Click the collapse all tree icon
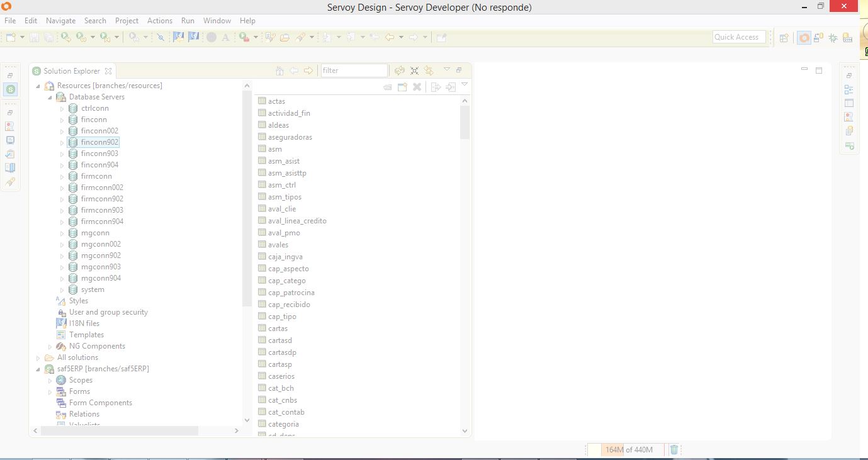This screenshot has width=868, height=460. tap(414, 70)
